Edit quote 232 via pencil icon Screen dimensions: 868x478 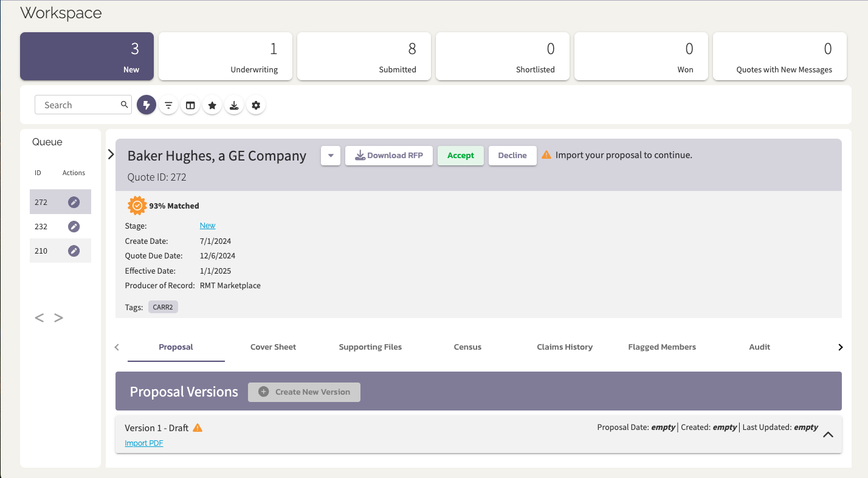74,226
